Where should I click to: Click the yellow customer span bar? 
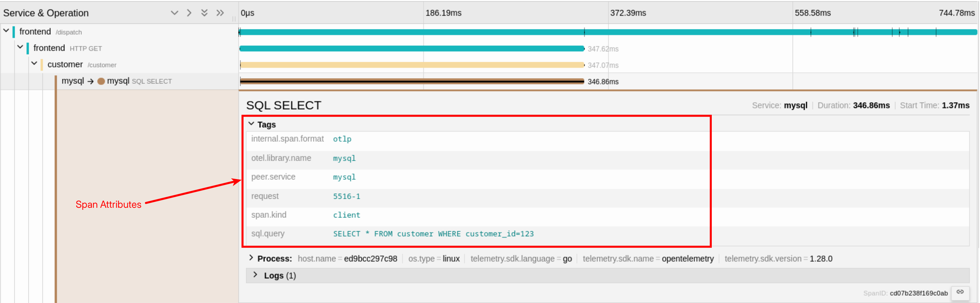pyautogui.click(x=412, y=65)
